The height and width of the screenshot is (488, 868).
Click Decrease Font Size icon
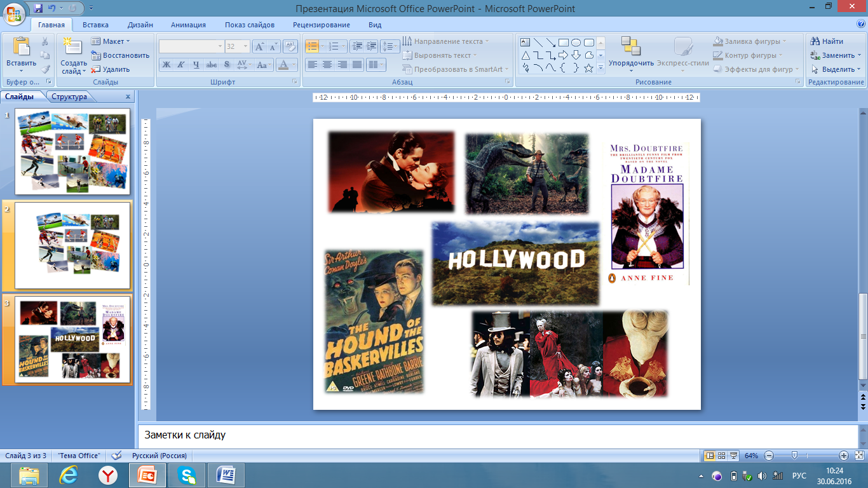pyautogui.click(x=273, y=46)
